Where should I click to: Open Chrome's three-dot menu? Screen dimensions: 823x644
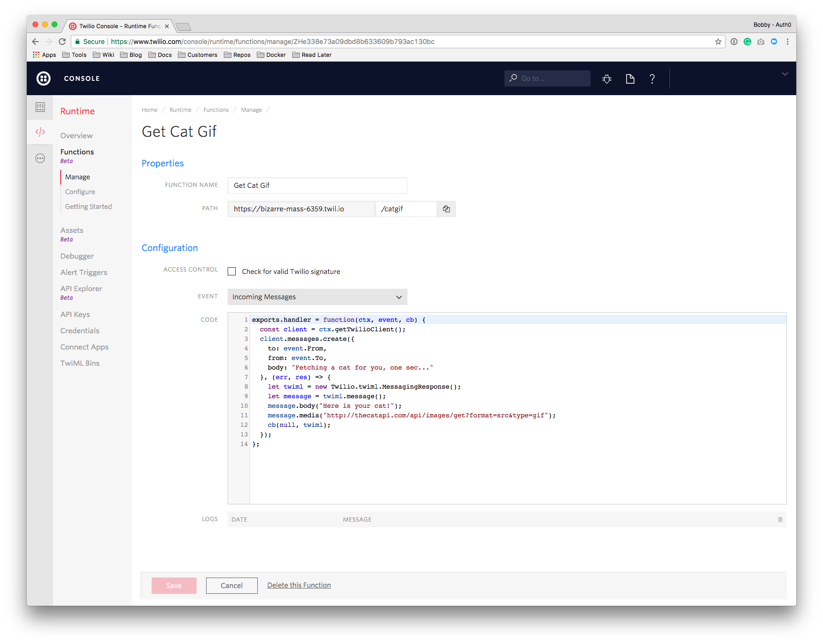788,42
